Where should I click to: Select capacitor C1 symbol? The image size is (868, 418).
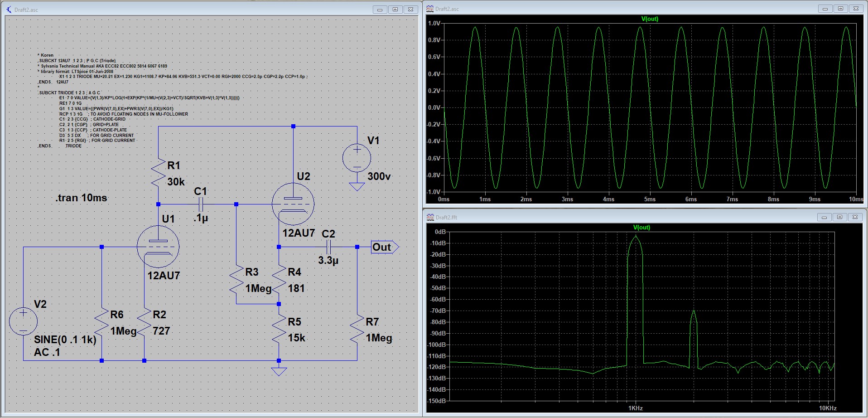[x=201, y=204]
